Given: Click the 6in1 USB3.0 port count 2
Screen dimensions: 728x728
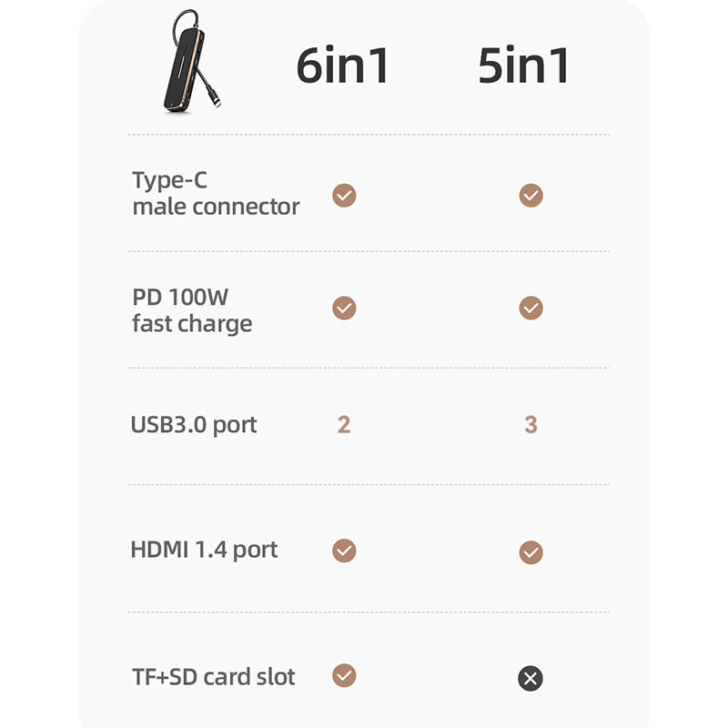Looking at the screenshot, I should 344,425.
